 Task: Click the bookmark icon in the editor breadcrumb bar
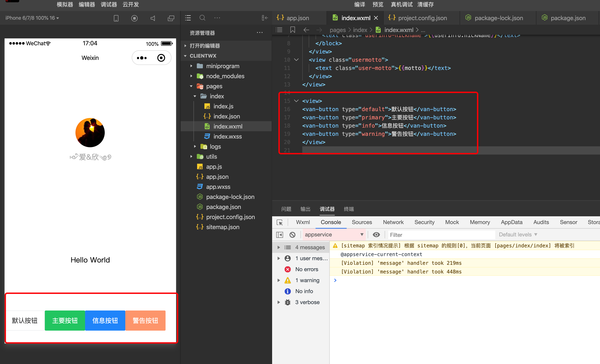292,30
